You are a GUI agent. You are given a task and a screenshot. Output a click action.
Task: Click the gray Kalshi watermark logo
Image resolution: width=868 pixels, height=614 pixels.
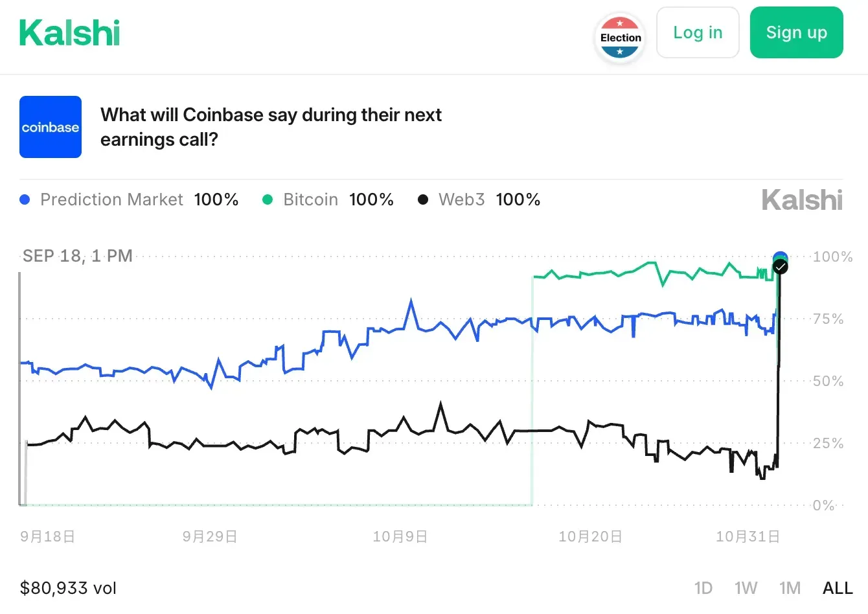[x=802, y=200]
